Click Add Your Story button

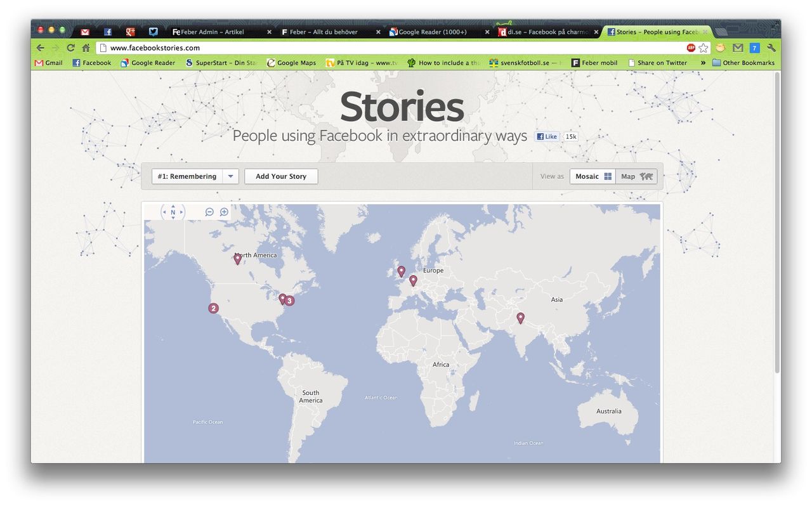281,176
